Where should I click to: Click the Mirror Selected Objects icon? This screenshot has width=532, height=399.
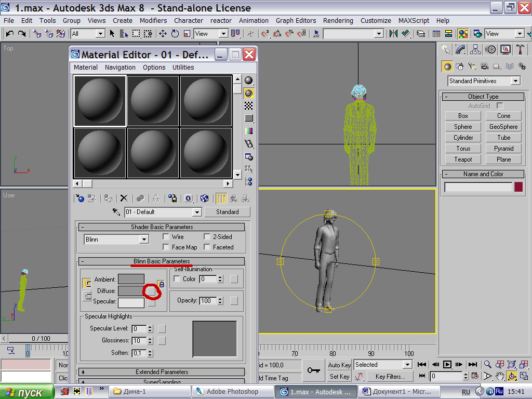click(393, 34)
